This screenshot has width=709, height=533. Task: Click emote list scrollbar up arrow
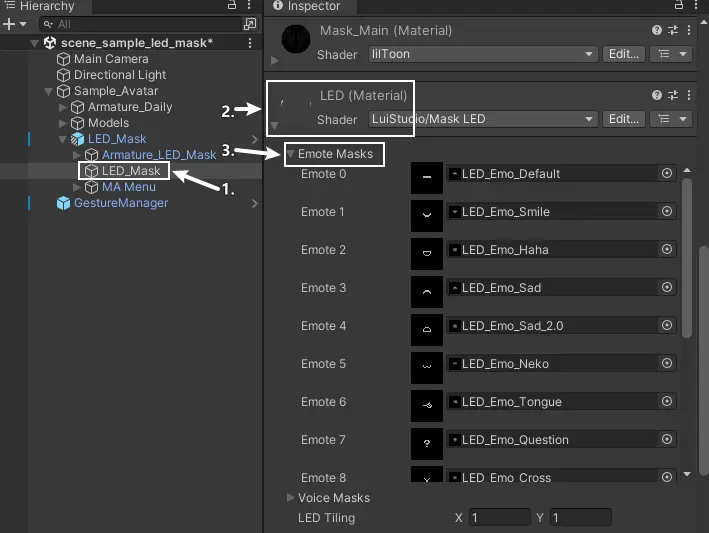click(x=687, y=170)
